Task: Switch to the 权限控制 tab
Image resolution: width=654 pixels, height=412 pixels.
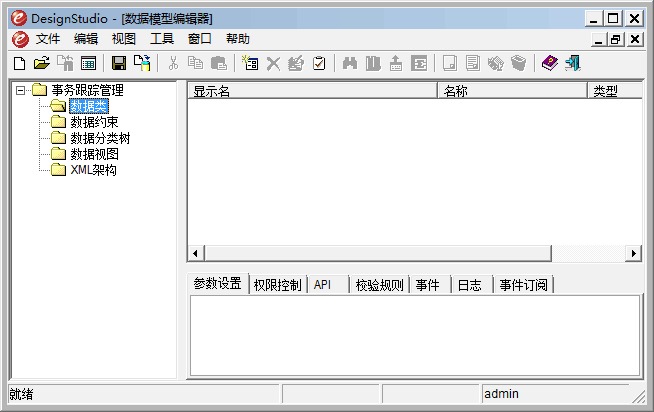Action: [x=277, y=285]
